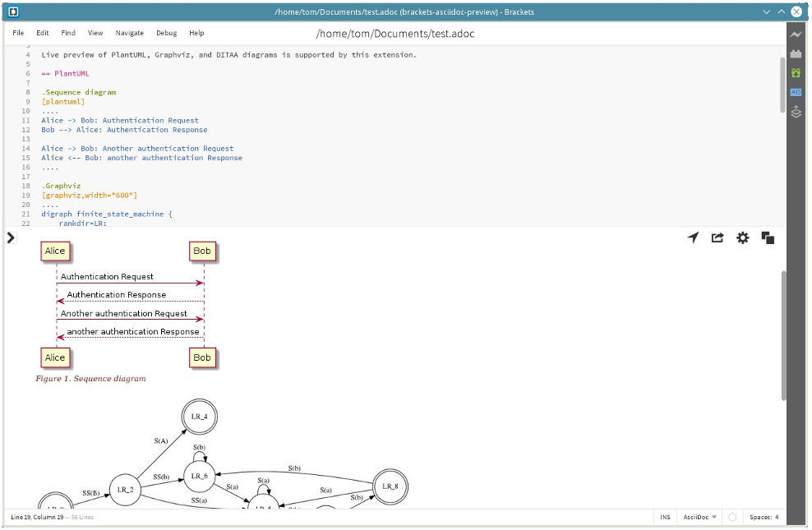
Task: Click LR_6 node in Graphviz diagram
Action: click(x=200, y=476)
